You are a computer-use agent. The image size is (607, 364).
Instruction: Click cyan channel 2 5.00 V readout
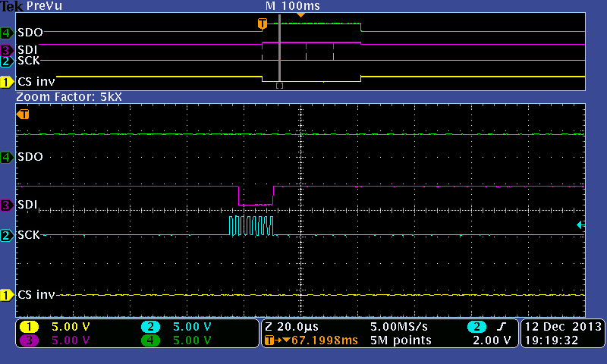pyautogui.click(x=192, y=327)
